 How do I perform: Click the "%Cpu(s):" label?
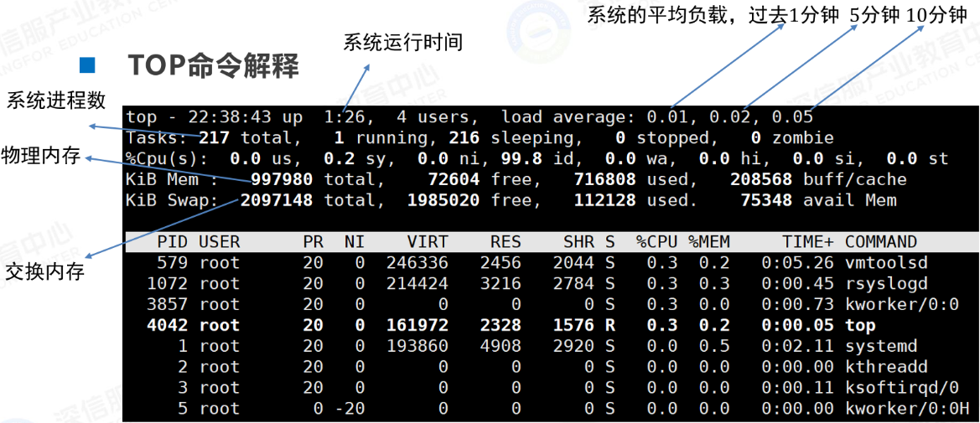click(167, 158)
